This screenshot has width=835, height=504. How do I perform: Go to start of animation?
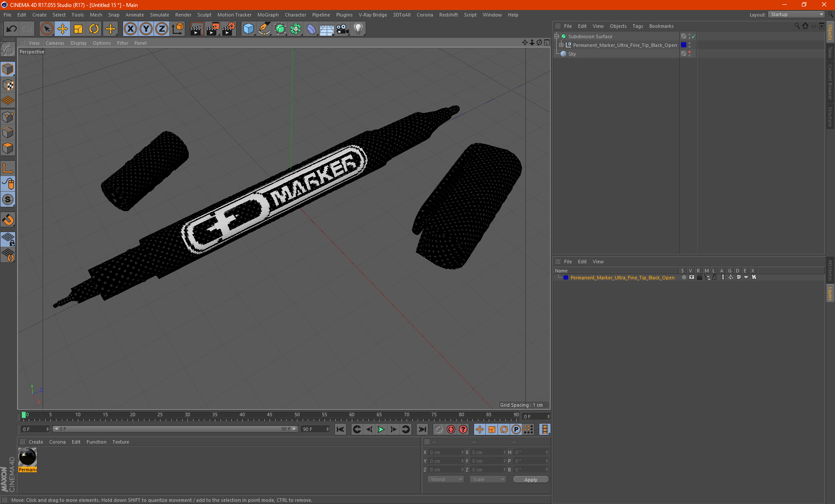click(341, 429)
